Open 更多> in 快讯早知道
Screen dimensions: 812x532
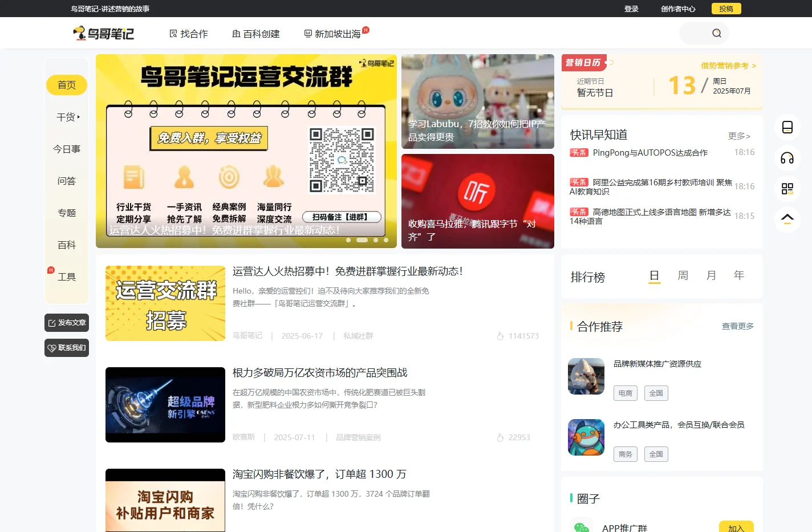click(739, 136)
